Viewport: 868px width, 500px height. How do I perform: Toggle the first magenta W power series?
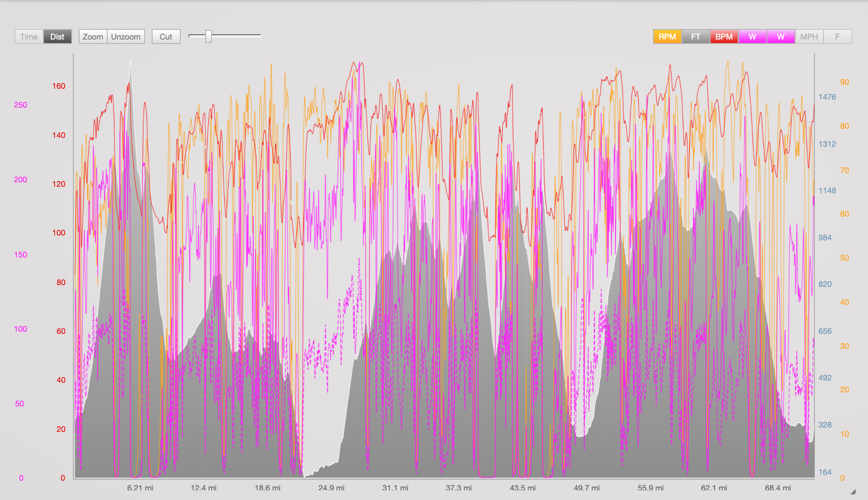coord(752,36)
